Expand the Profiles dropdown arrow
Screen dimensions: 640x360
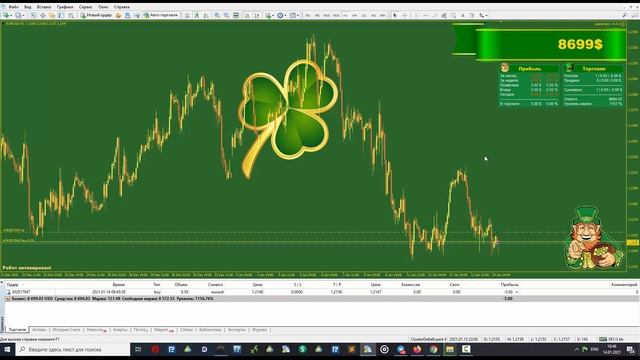[x=23, y=15]
